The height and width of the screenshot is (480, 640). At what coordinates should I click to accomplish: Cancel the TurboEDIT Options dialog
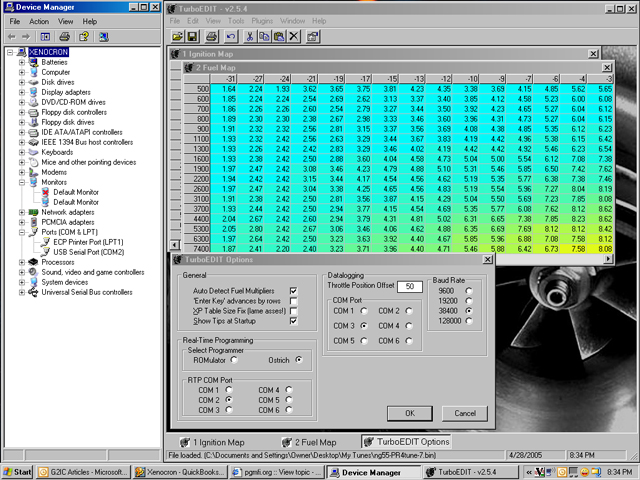click(x=465, y=413)
